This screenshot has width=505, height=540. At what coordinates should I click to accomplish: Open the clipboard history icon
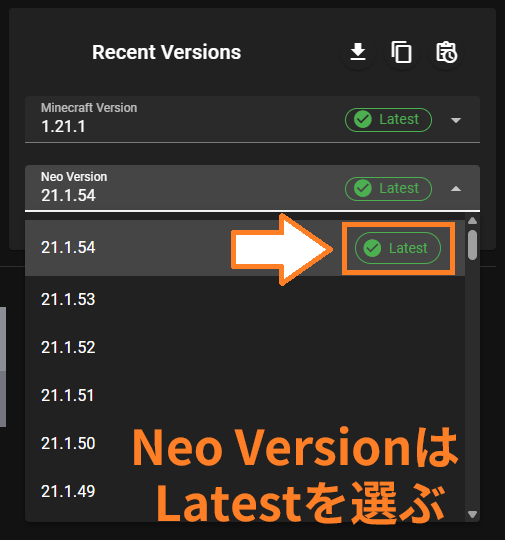(x=446, y=52)
